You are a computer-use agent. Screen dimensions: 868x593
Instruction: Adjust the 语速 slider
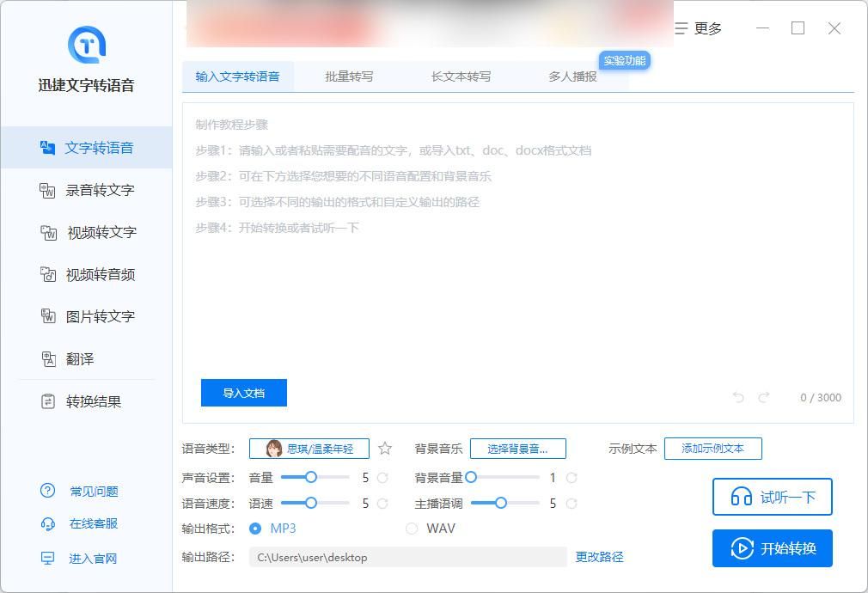315,503
